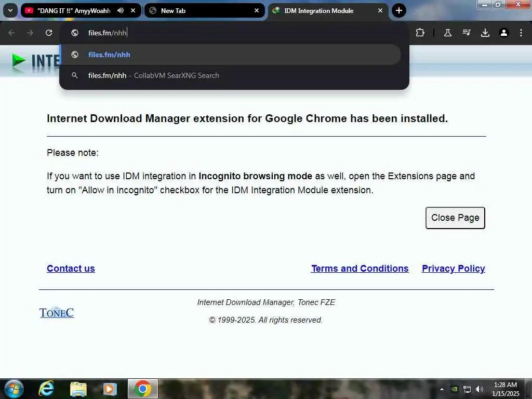Go forward using the forward arrow
The width and height of the screenshot is (532, 399).
pos(30,33)
